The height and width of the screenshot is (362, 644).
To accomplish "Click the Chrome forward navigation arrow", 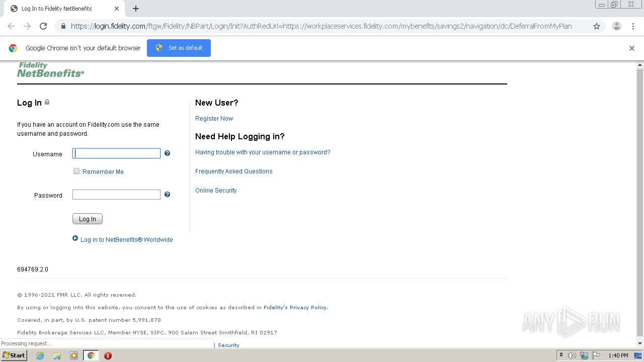I will [x=27, y=26].
